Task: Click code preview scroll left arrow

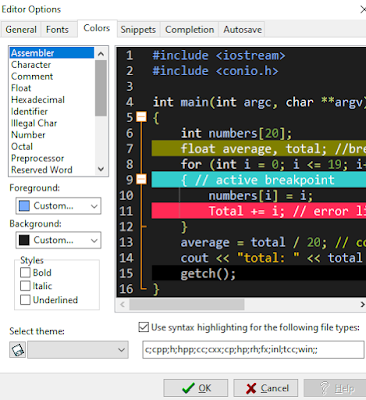Action: click(122, 304)
